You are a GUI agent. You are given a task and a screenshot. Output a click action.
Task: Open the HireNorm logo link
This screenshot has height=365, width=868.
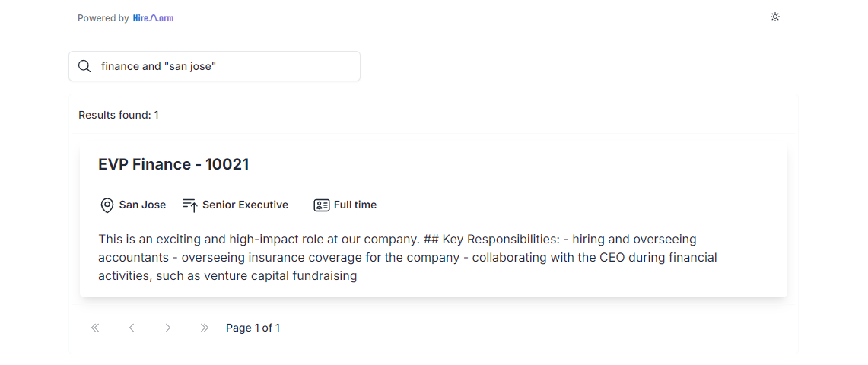[154, 18]
